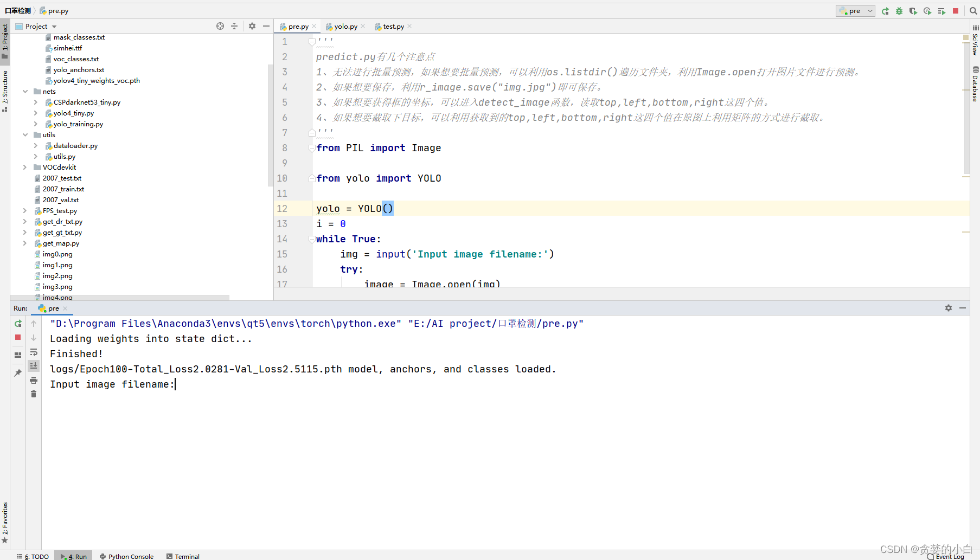
Task: Open the 6: TODO tool tab
Action: pos(33,556)
